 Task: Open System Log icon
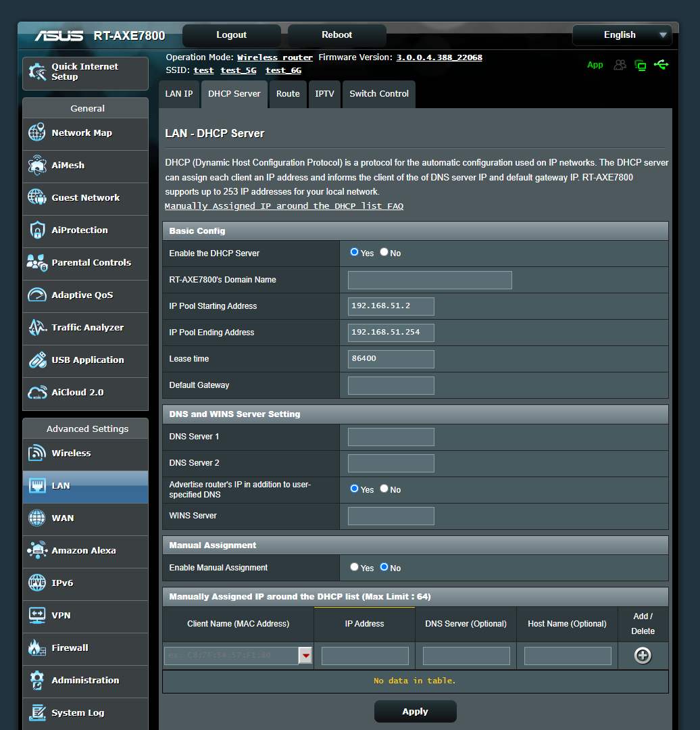click(x=37, y=712)
